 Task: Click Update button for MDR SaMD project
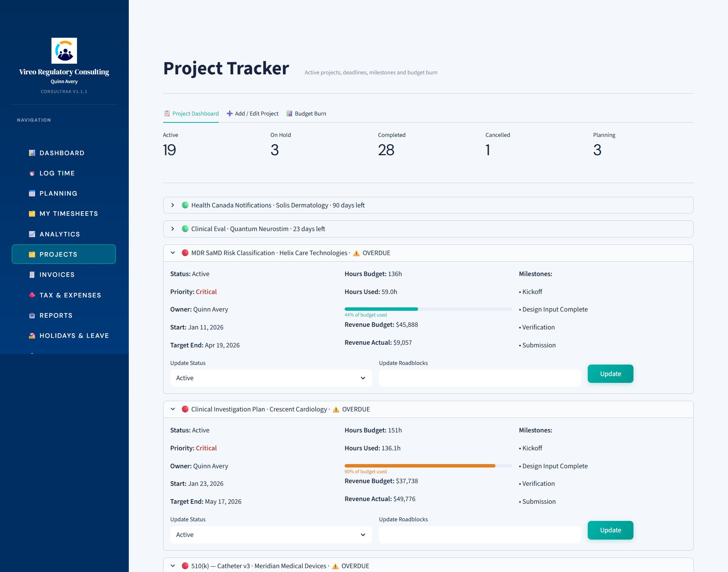pyautogui.click(x=610, y=374)
